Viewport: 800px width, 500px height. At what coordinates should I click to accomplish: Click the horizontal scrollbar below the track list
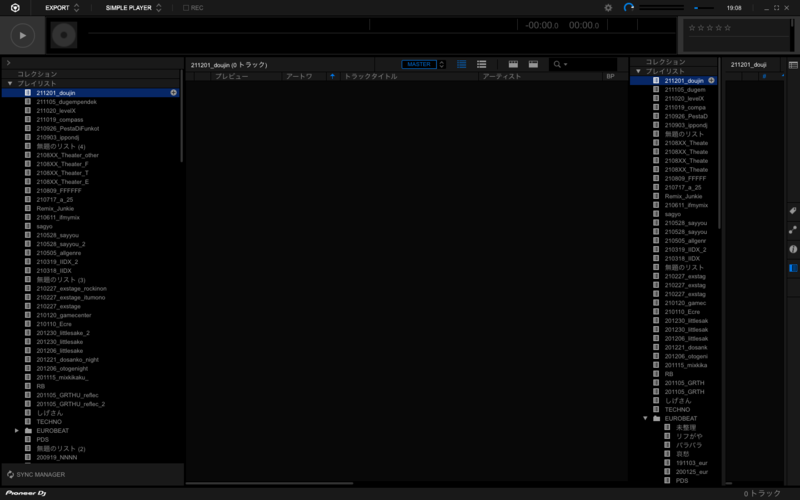(x=269, y=483)
